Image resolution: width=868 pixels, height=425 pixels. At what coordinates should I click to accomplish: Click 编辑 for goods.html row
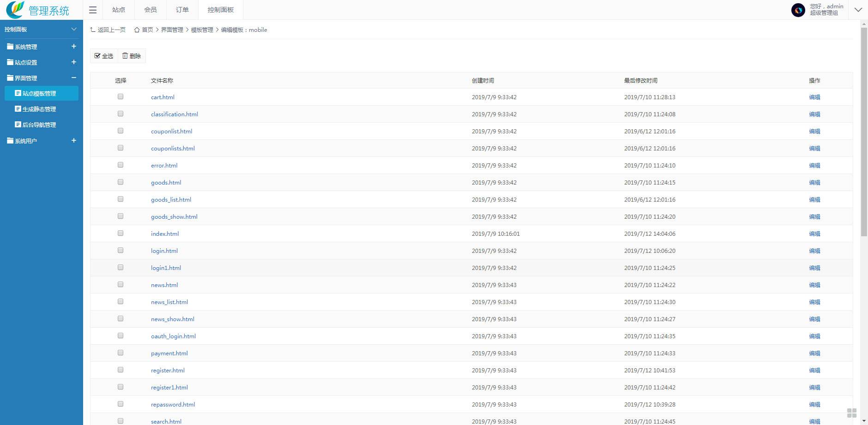tap(814, 183)
